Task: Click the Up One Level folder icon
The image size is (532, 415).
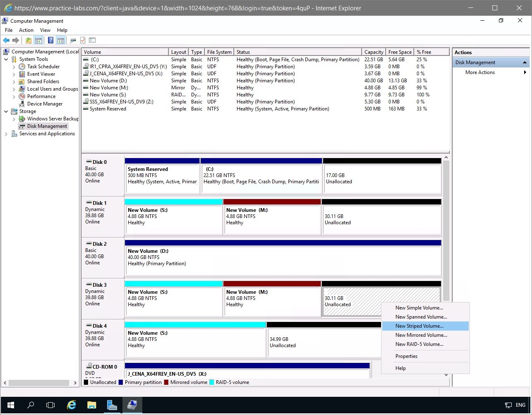Action: 28,40
